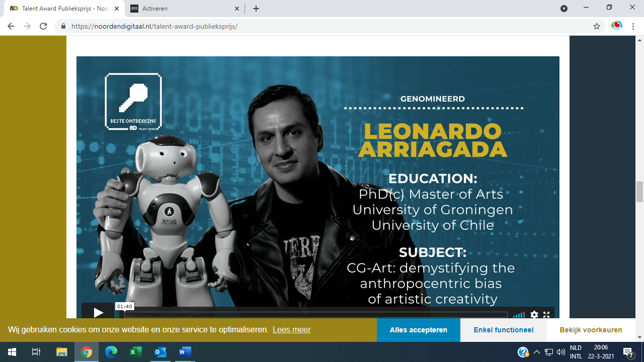This screenshot has width=644, height=362.
Task: Open Chrome three-dot menu
Action: tap(633, 26)
